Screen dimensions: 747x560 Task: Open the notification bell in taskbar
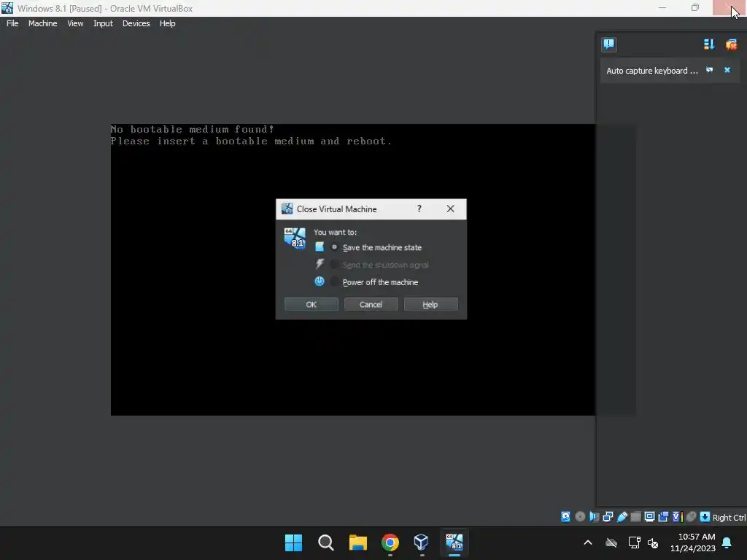(727, 542)
